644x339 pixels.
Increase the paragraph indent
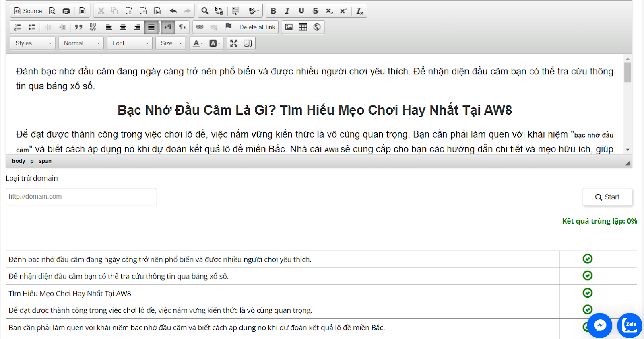pyautogui.click(x=62, y=27)
